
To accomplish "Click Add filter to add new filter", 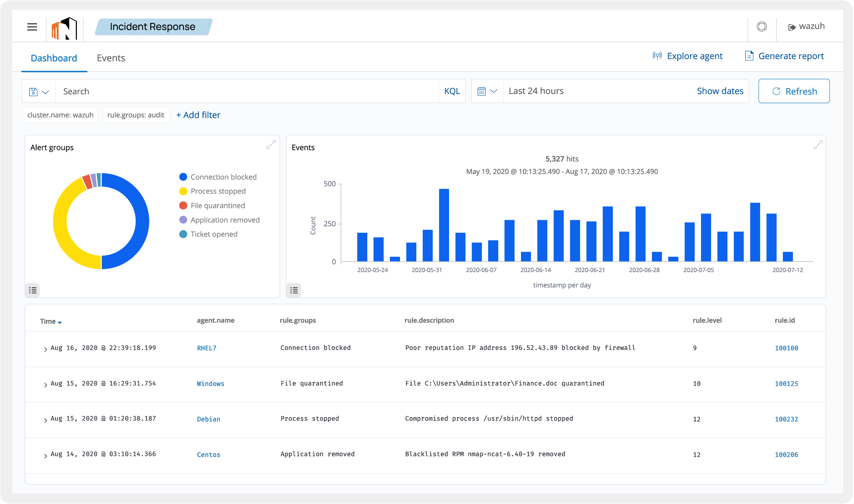I will click(199, 114).
